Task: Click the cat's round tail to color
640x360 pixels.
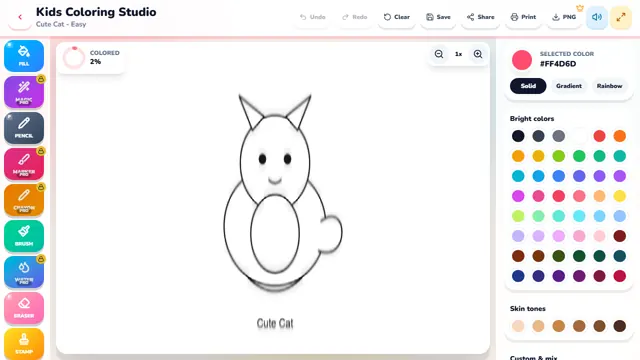Action: click(331, 233)
